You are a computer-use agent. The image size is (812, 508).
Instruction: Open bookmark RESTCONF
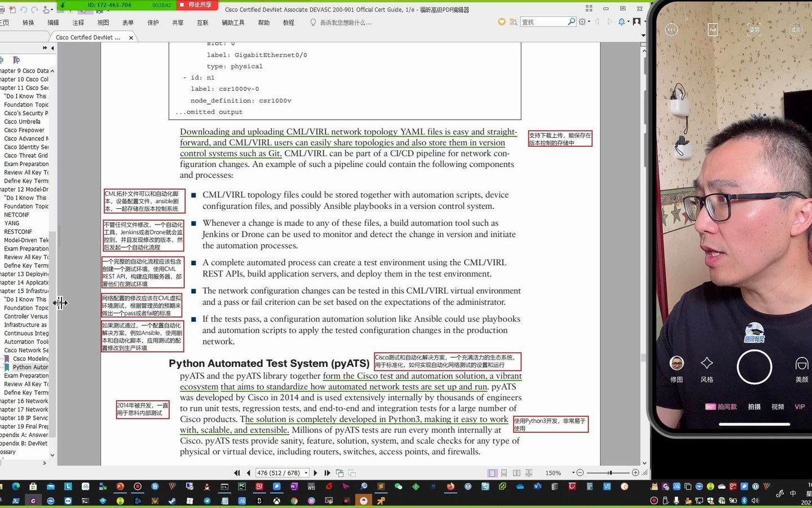[x=18, y=232]
